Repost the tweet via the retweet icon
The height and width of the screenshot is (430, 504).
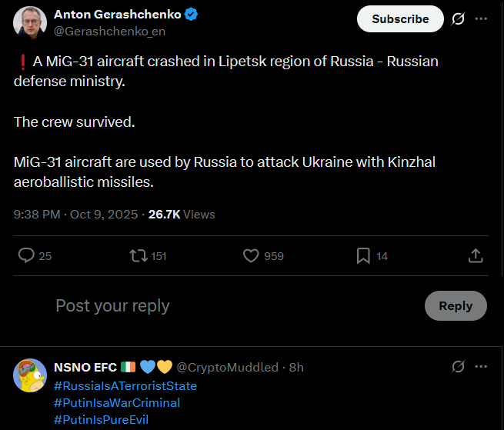click(x=139, y=255)
